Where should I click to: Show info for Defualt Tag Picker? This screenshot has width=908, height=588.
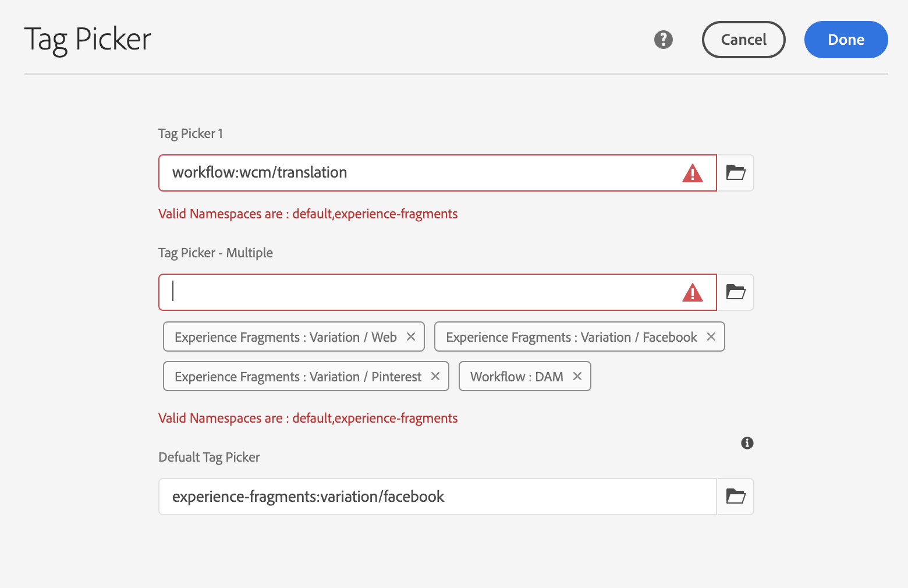coord(747,443)
